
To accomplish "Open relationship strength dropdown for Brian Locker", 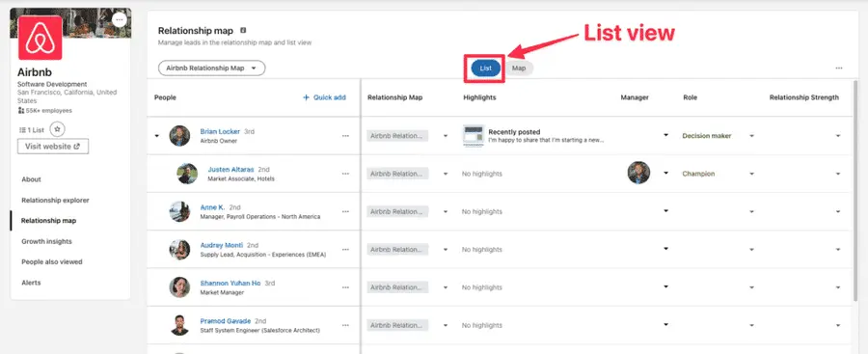I will 838,136.
